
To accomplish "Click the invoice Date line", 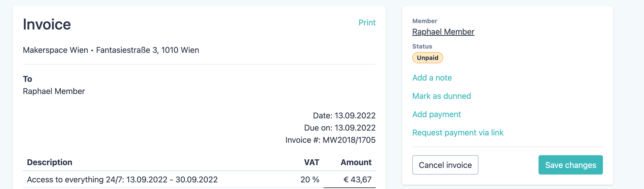I will [x=344, y=116].
